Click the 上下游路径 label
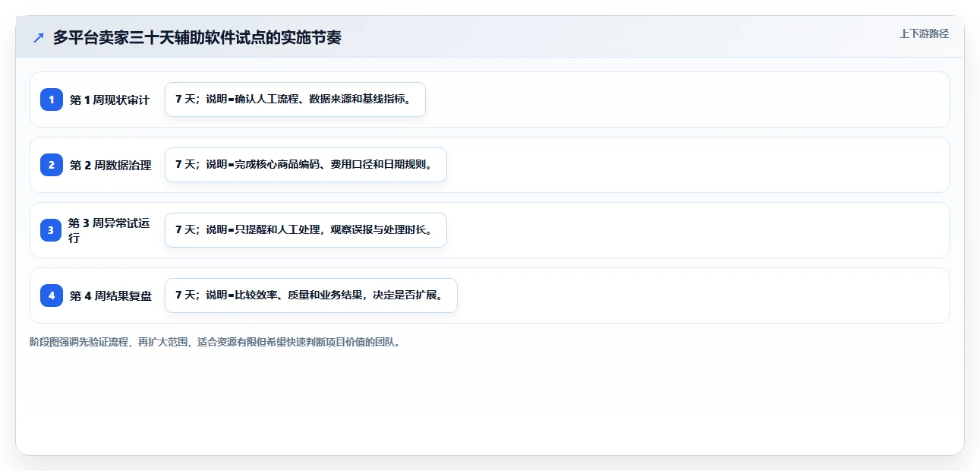Screen dimensions: 980x471 coord(924,33)
